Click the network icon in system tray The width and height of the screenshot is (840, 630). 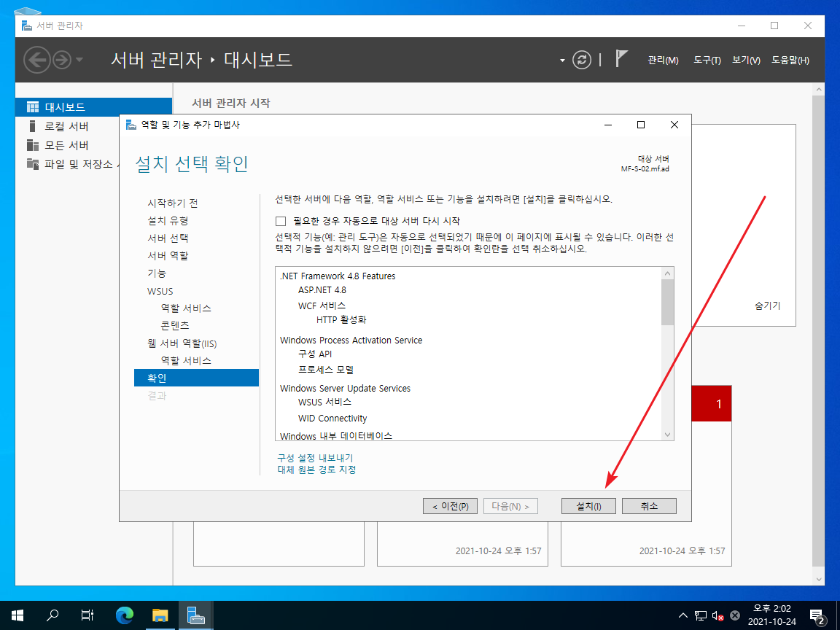click(700, 615)
